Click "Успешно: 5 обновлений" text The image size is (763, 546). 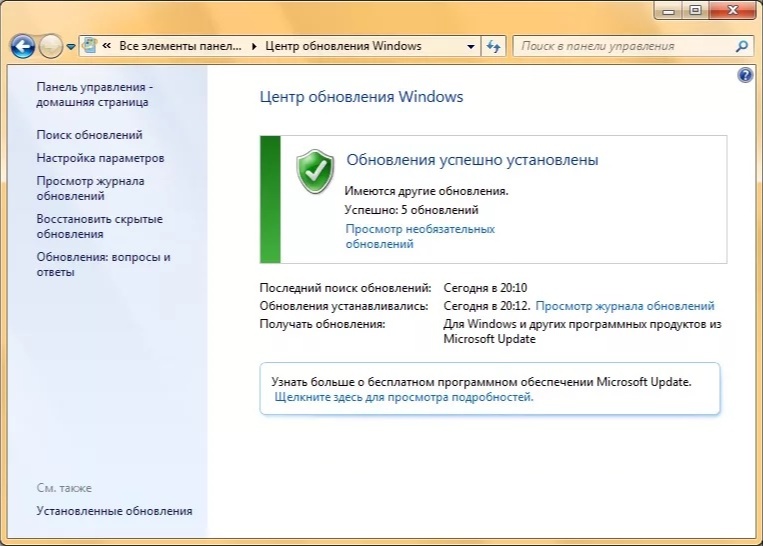coord(411,210)
